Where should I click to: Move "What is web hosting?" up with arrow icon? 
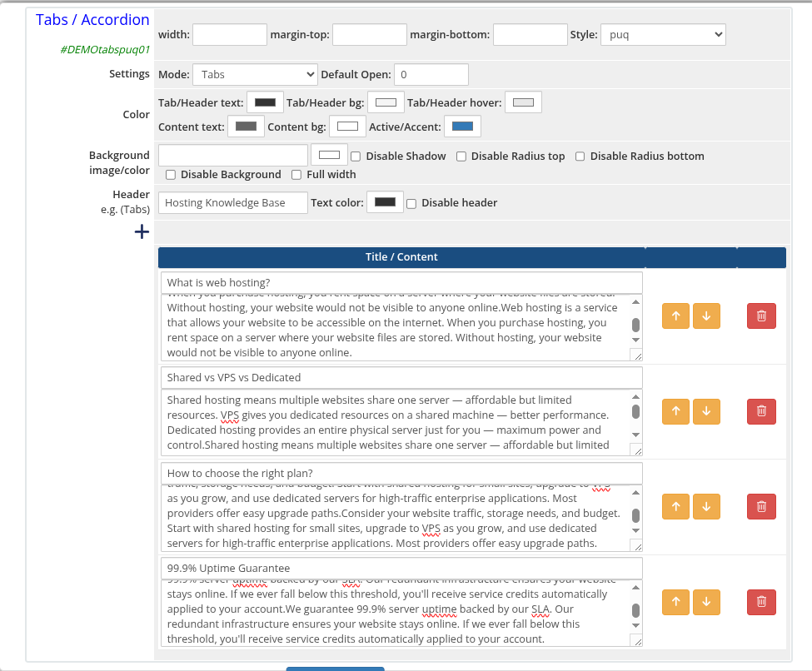(x=675, y=316)
